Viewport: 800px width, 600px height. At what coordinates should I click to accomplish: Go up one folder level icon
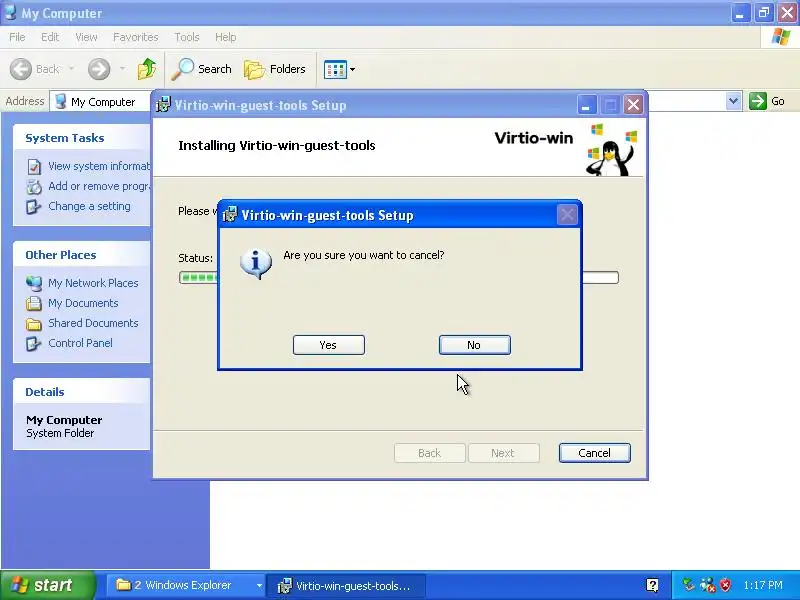pos(147,69)
